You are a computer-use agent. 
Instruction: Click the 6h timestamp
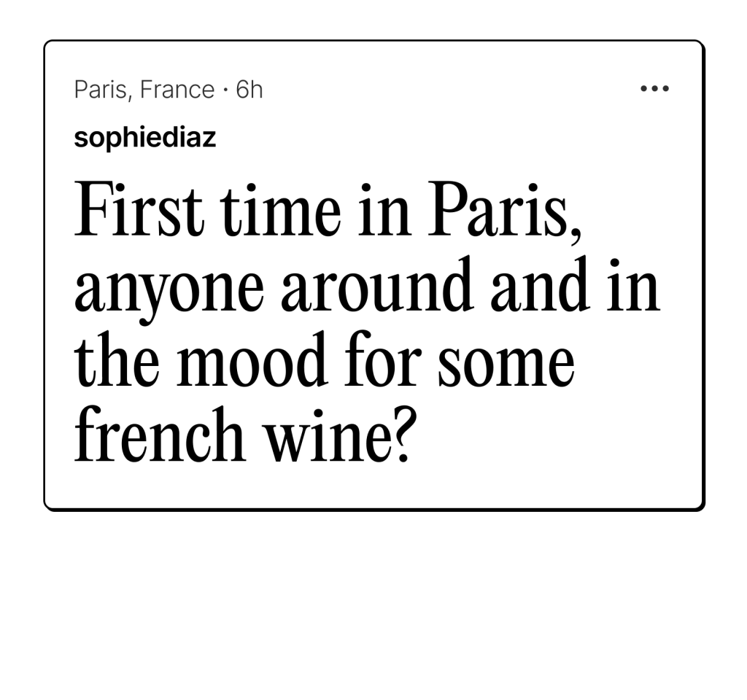(249, 90)
